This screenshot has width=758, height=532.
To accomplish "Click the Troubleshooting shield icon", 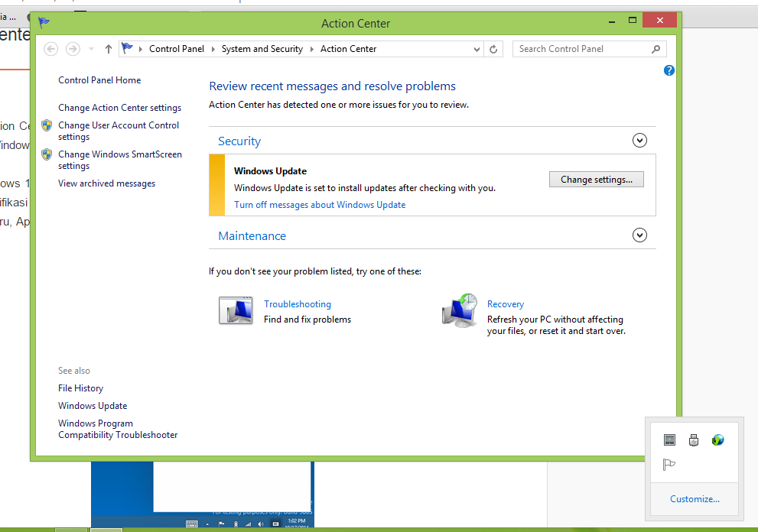I will click(x=236, y=310).
